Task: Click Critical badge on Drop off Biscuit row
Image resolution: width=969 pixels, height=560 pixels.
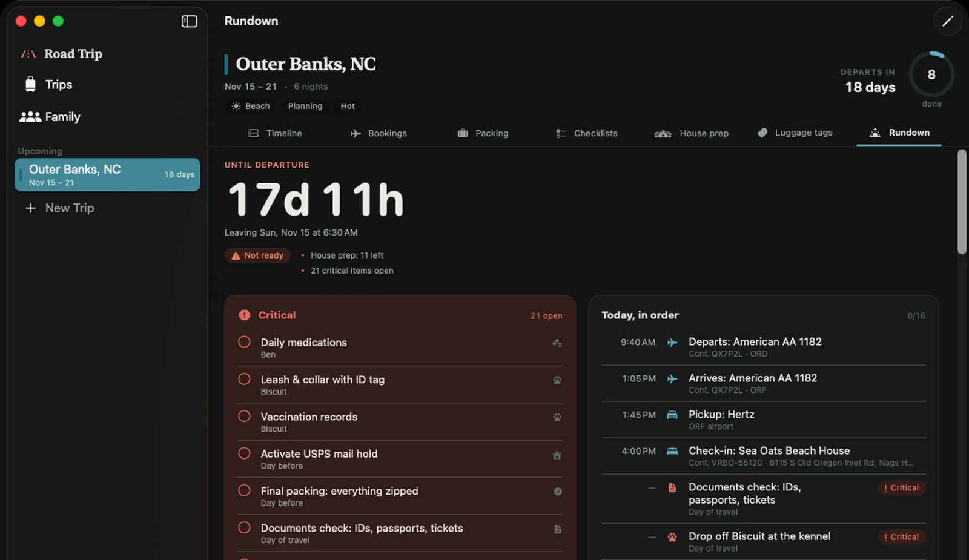Action: pyautogui.click(x=901, y=537)
